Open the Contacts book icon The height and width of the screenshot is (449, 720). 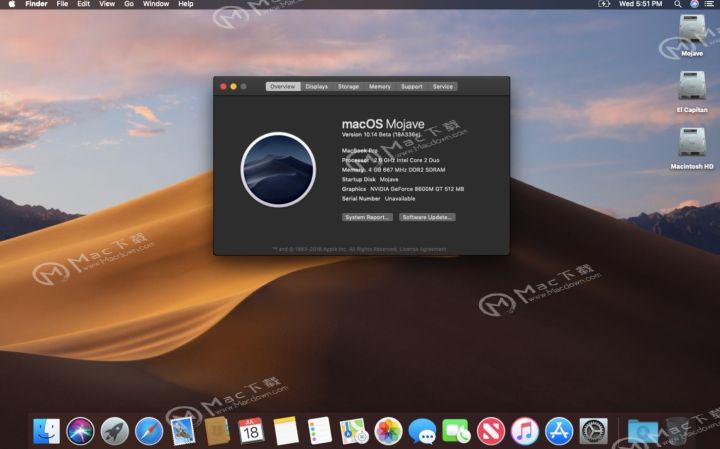(217, 431)
